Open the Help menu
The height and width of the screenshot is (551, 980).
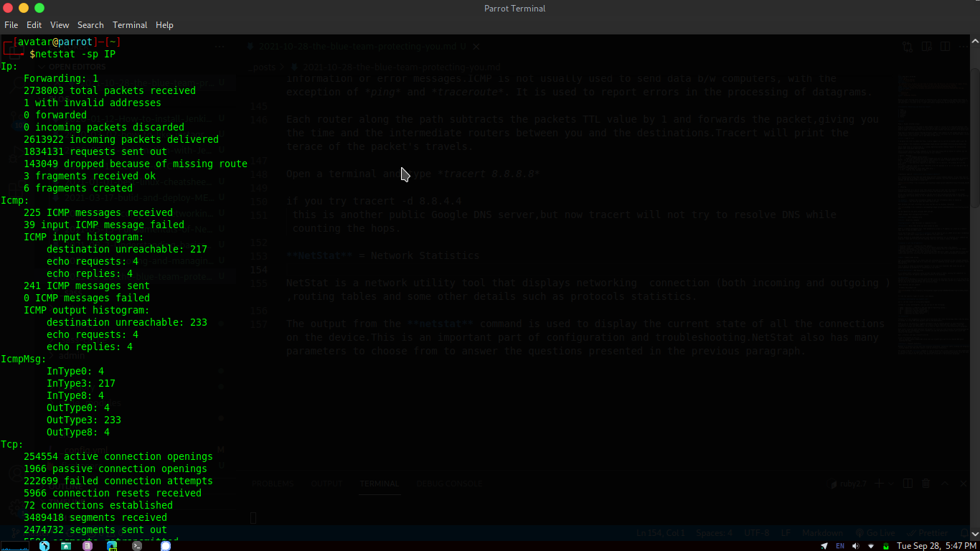coord(164,24)
